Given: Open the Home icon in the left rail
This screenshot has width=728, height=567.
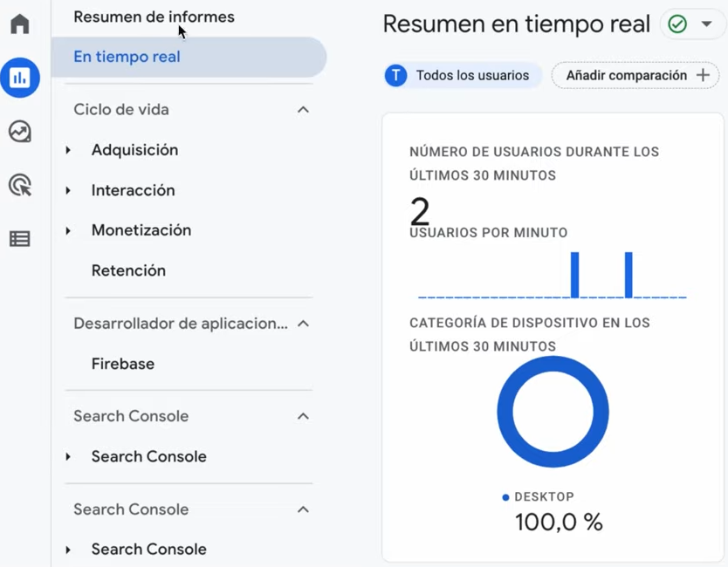Looking at the screenshot, I should click(x=20, y=24).
